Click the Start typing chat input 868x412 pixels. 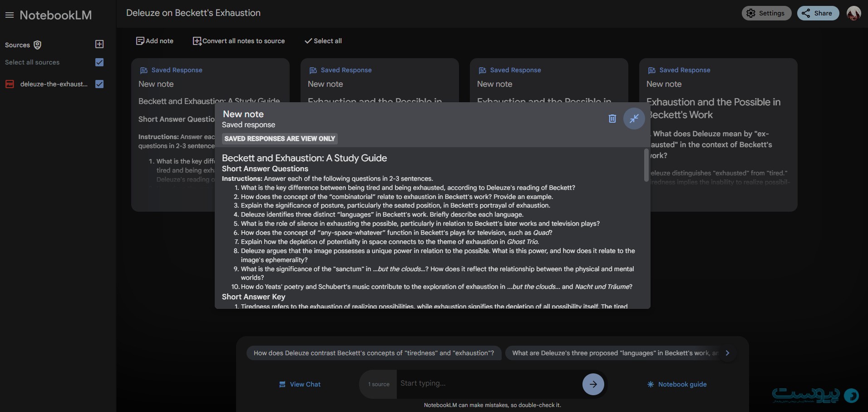point(489,383)
